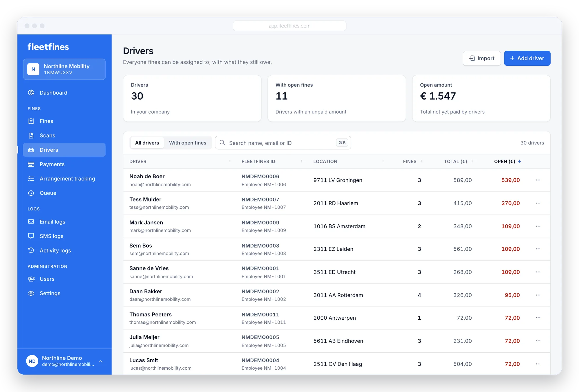Click the Scans document icon

click(x=31, y=135)
